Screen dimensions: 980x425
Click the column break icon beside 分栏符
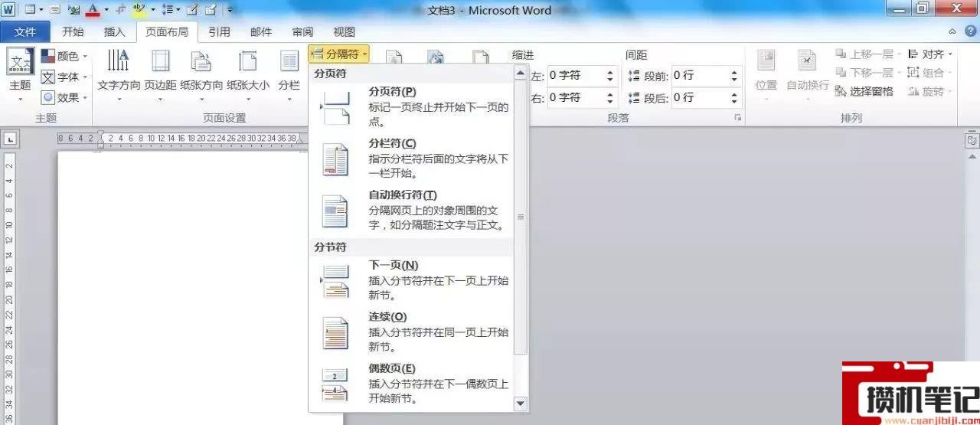tap(335, 159)
